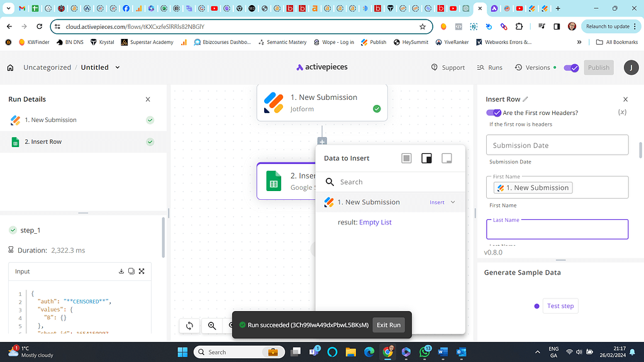
Task: Click Exit Run in the success notification
Action: (x=389, y=325)
